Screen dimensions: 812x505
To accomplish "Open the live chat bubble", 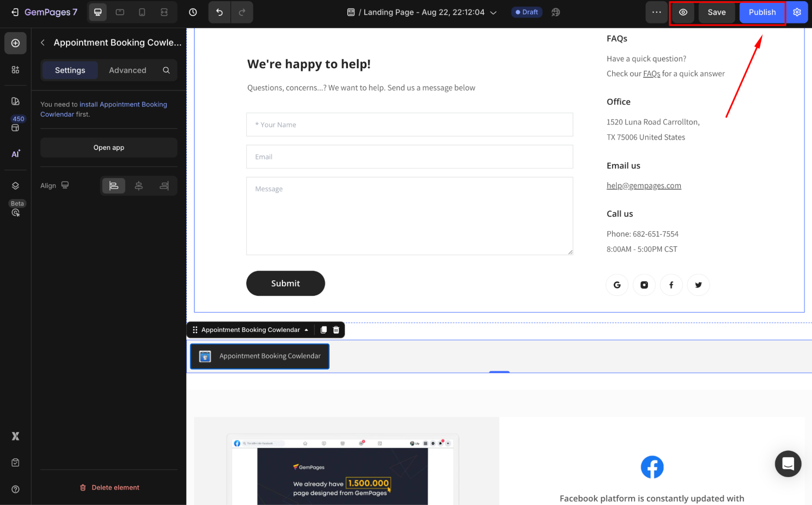I will click(788, 464).
